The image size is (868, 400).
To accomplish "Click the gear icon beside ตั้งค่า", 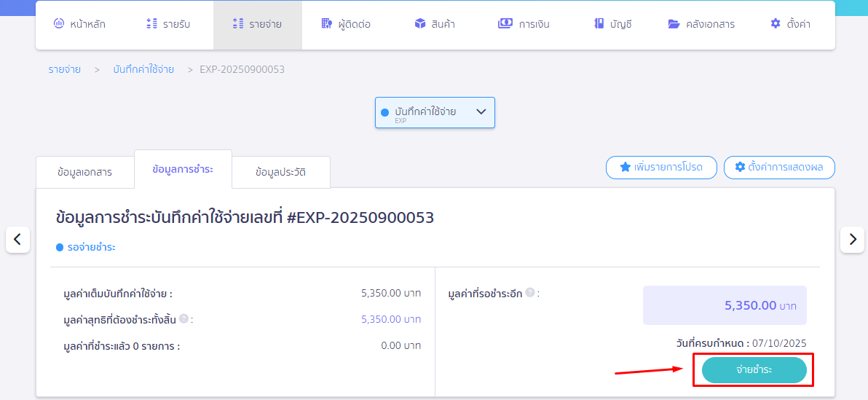I will click(x=776, y=24).
